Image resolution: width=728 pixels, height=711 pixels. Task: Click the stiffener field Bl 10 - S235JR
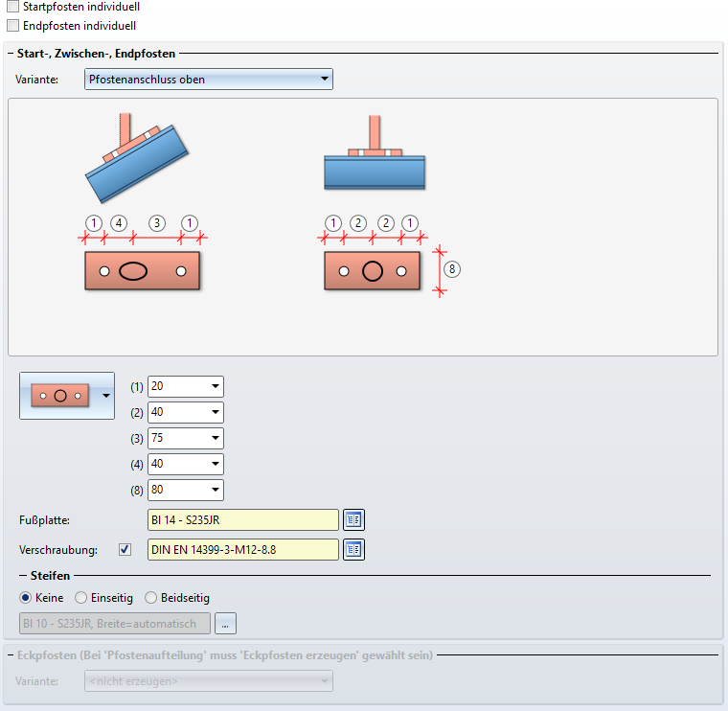coord(115,624)
